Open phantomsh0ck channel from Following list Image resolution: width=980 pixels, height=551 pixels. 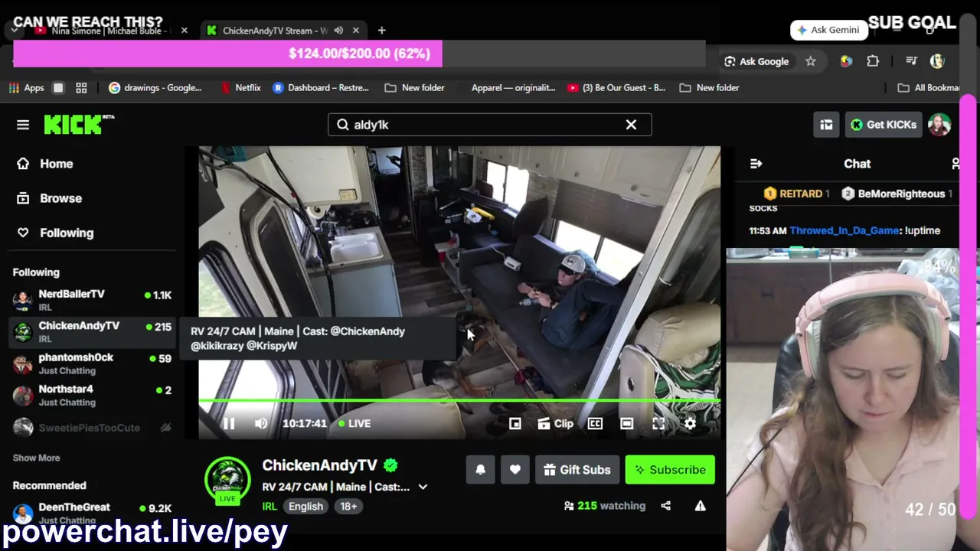pyautogui.click(x=93, y=364)
